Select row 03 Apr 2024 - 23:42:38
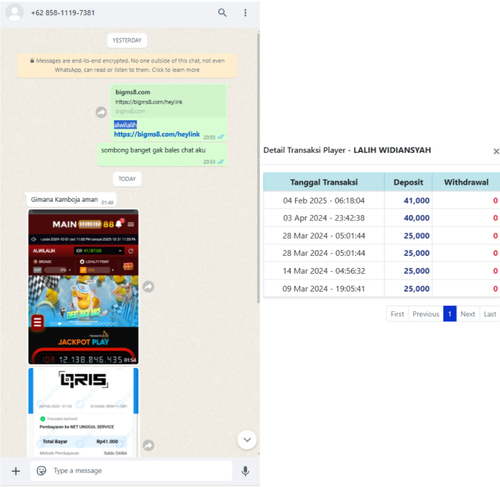The width and height of the screenshot is (500, 487). (x=382, y=218)
